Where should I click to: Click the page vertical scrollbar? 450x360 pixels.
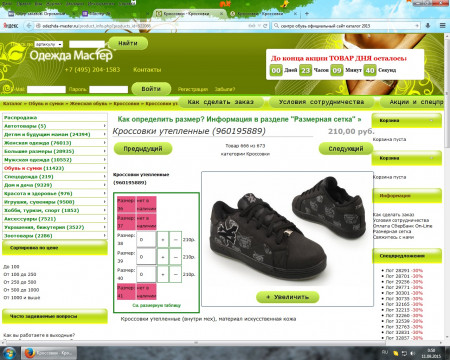pos(447,187)
